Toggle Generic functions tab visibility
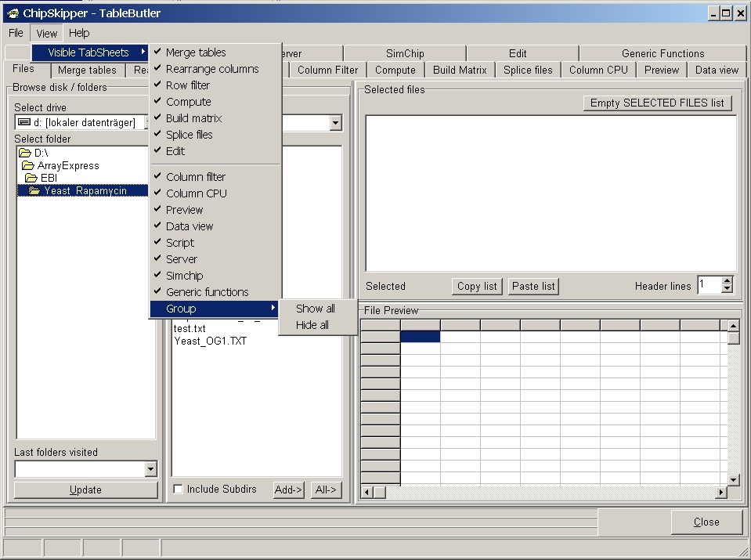 pos(207,292)
